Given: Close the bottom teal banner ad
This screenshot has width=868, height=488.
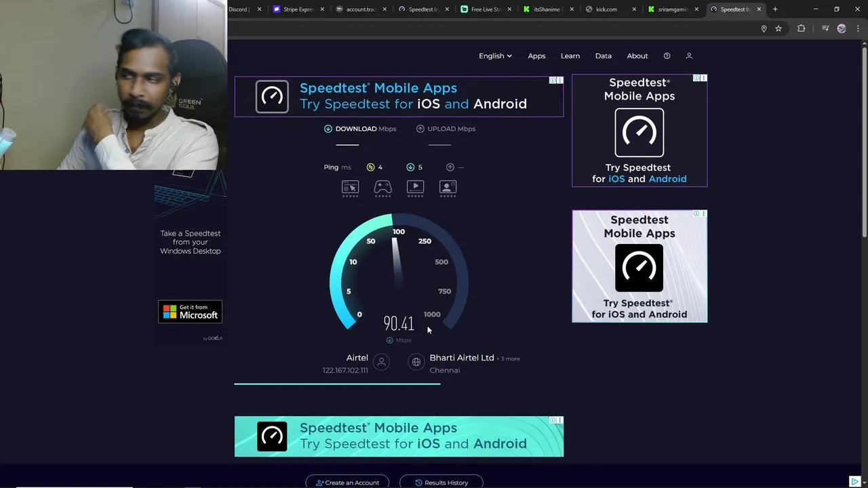Looking at the screenshot, I should click(x=559, y=420).
